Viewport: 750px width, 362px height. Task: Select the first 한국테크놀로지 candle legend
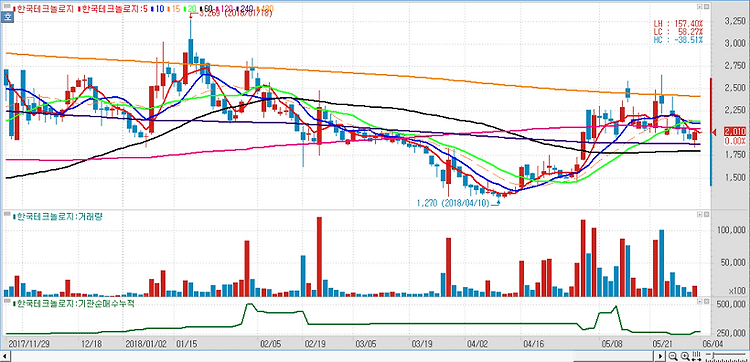click(x=44, y=9)
